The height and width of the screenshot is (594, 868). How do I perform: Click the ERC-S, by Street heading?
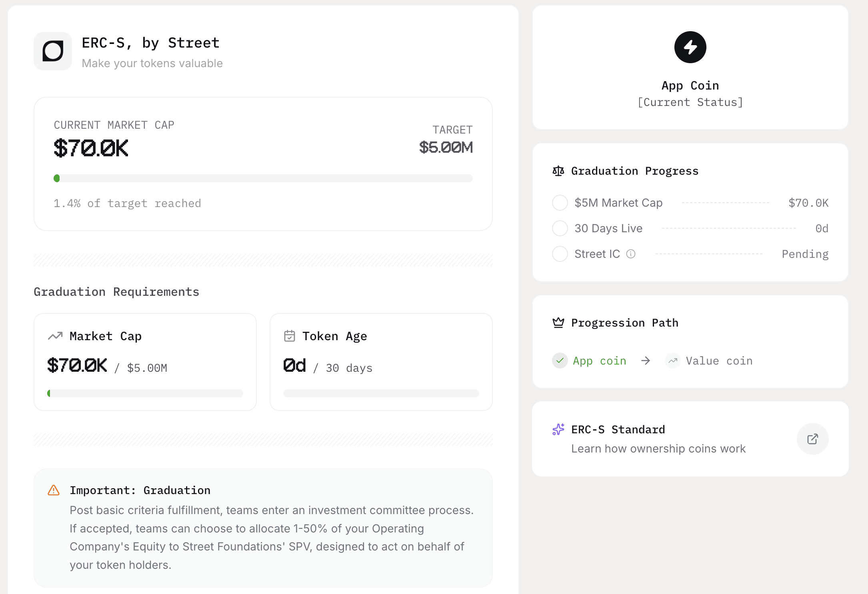(150, 43)
